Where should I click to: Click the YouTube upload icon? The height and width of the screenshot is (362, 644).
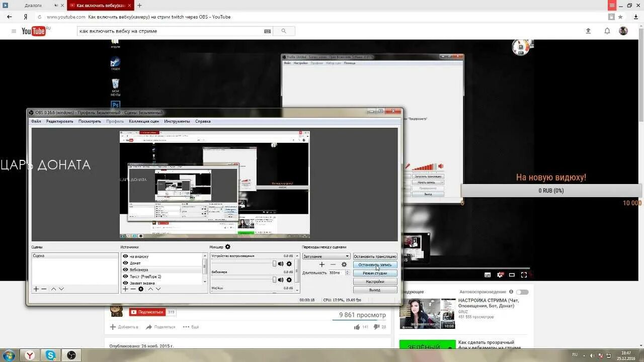pyautogui.click(x=588, y=31)
